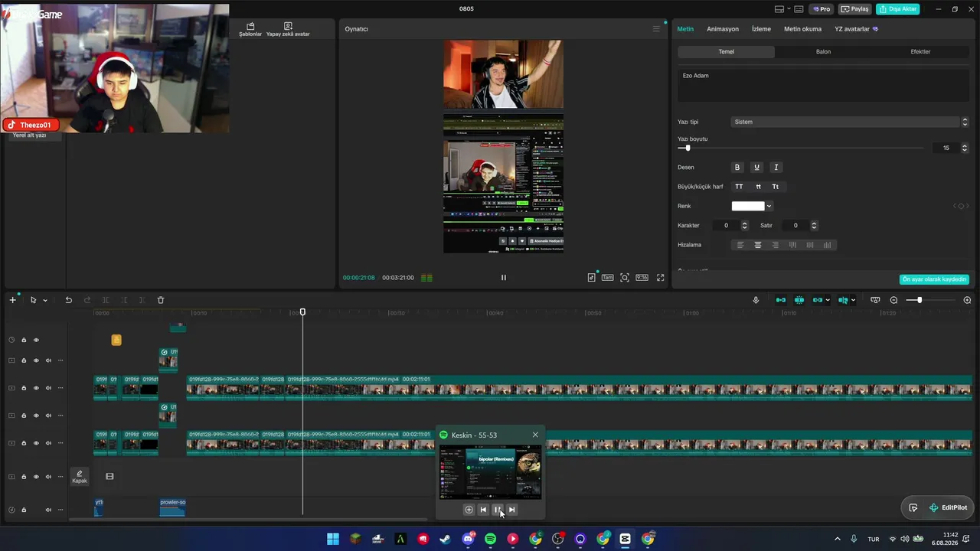Open the EditPilot assistant
The width and height of the screenshot is (980, 551).
coord(948,507)
